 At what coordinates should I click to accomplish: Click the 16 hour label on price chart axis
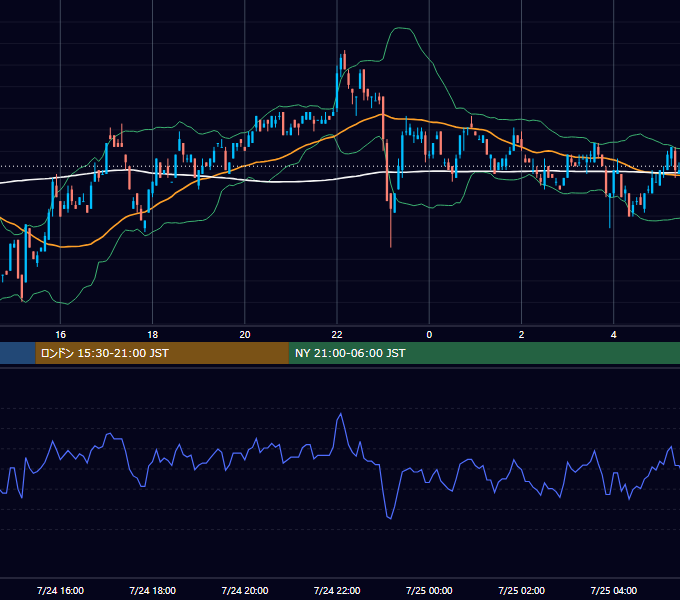point(61,335)
